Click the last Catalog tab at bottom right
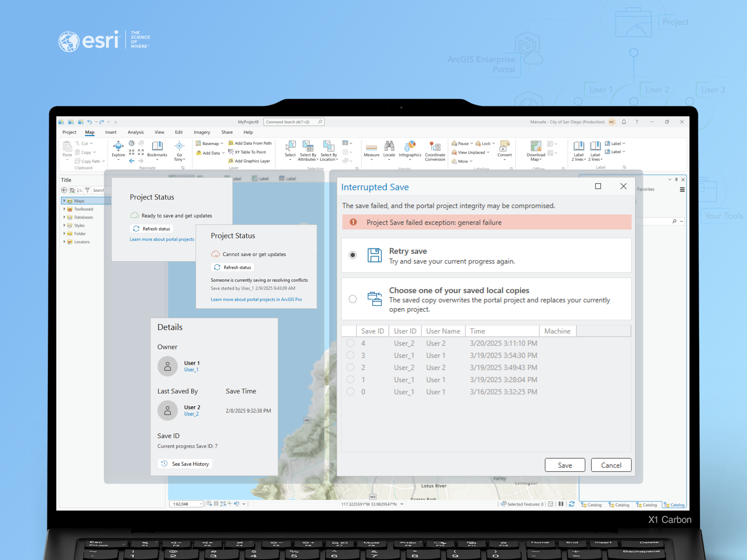Viewport: 747px width, 560px height. [674, 505]
